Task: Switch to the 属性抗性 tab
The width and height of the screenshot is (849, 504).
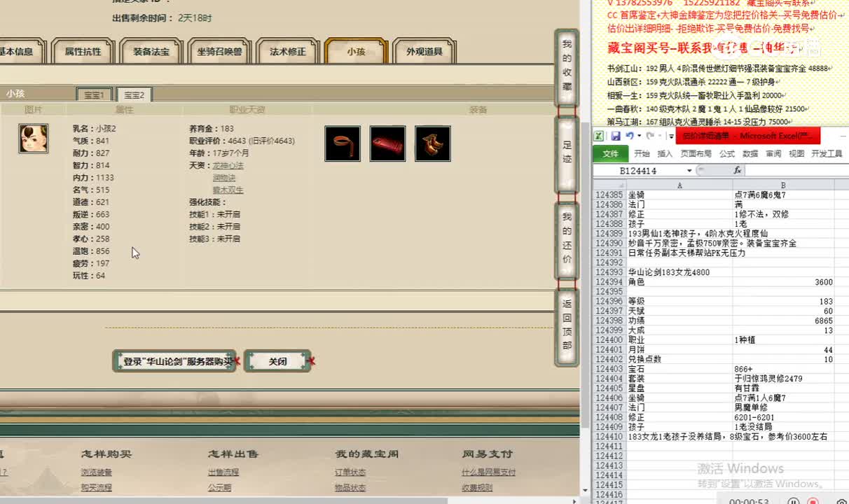Action: tap(83, 52)
